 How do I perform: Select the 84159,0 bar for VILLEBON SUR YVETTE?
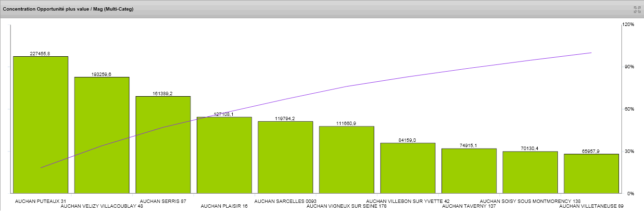pos(408,168)
